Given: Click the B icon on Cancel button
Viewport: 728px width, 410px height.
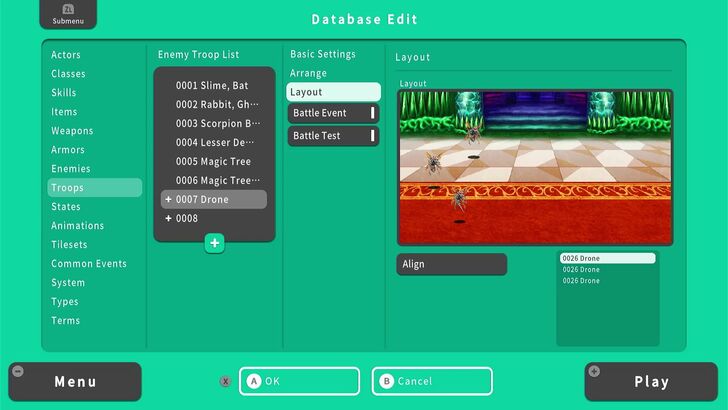Looking at the screenshot, I should tap(386, 381).
